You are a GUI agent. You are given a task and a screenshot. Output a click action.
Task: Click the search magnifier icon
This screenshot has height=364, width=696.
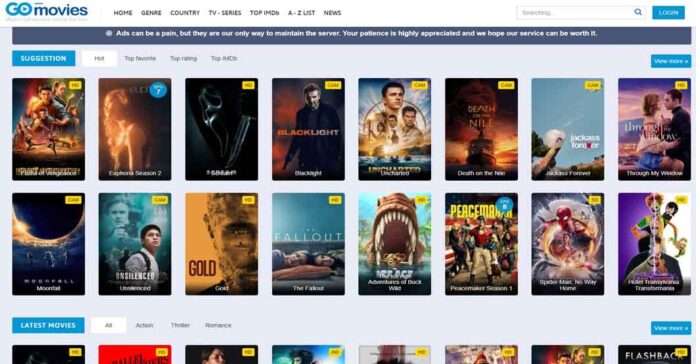(638, 12)
